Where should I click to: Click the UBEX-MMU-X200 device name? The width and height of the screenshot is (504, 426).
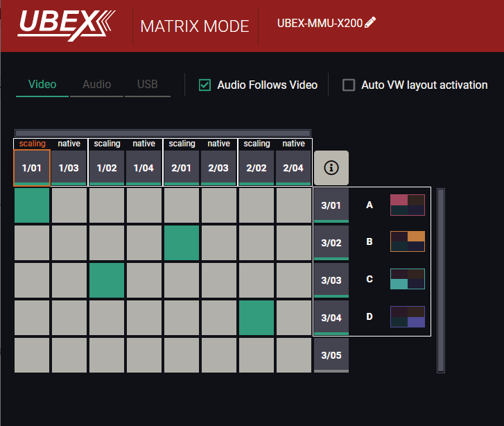320,23
